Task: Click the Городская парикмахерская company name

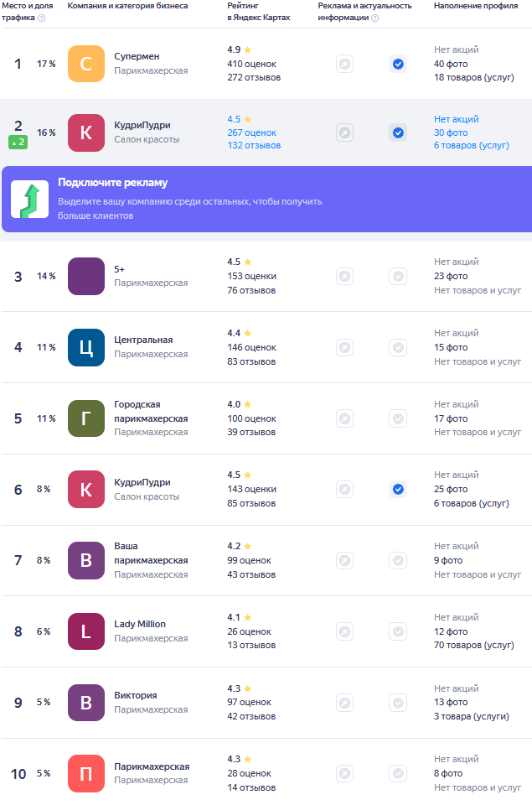Action: point(151,412)
